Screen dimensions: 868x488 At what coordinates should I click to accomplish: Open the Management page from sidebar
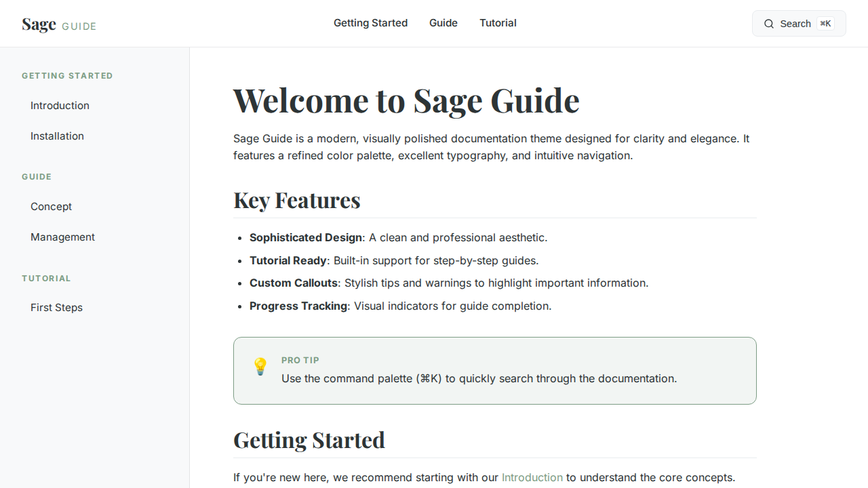(62, 237)
